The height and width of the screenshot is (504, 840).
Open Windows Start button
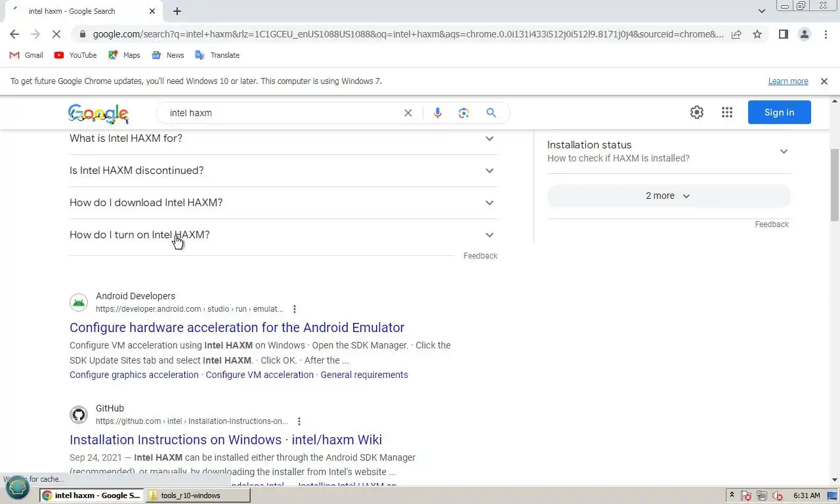click(x=18, y=488)
